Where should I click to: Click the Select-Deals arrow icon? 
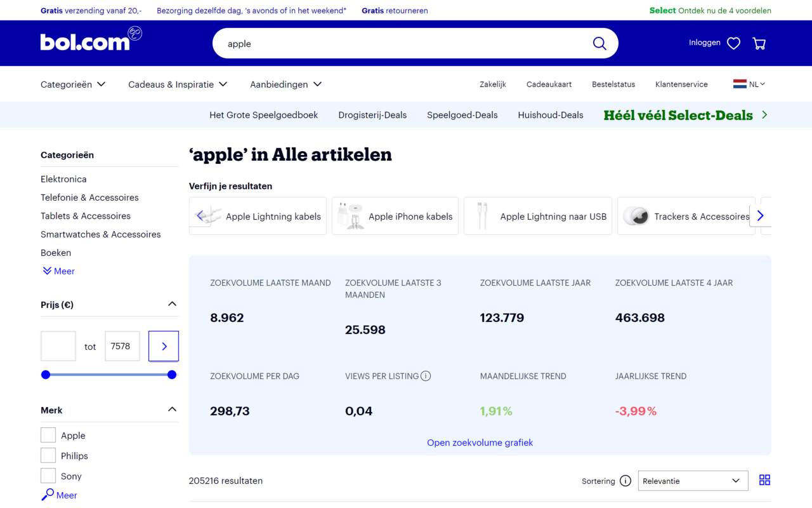[764, 115]
